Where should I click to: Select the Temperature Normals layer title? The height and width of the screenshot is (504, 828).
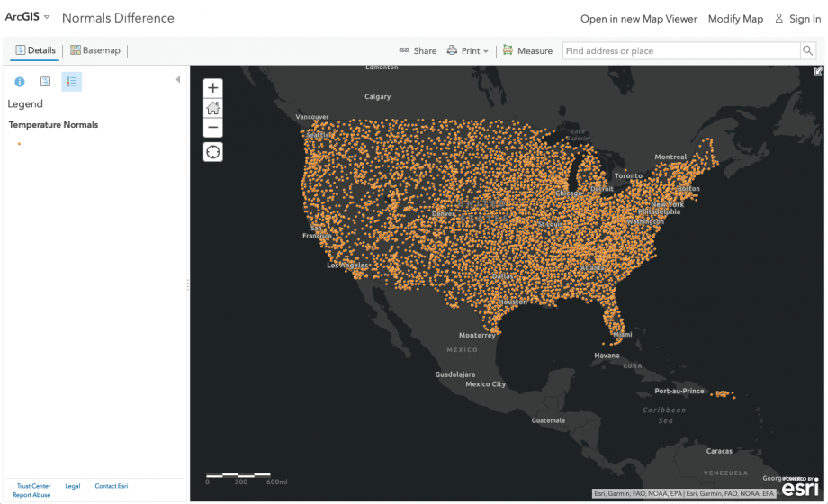click(53, 125)
